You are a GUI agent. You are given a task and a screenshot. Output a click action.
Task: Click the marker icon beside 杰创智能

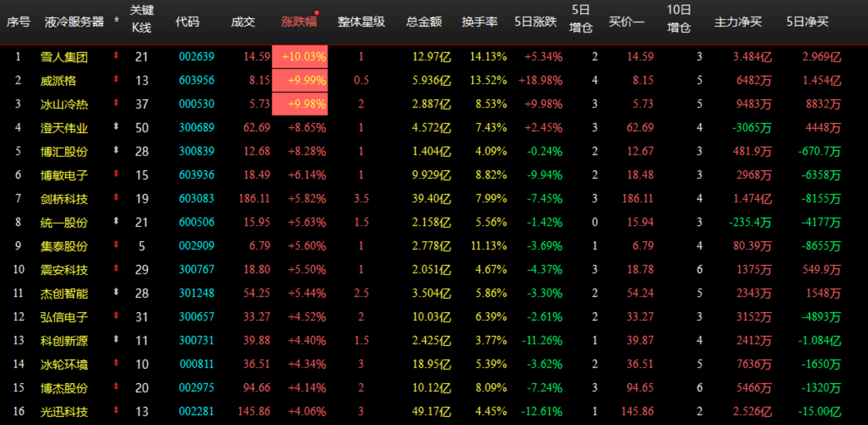tap(116, 293)
